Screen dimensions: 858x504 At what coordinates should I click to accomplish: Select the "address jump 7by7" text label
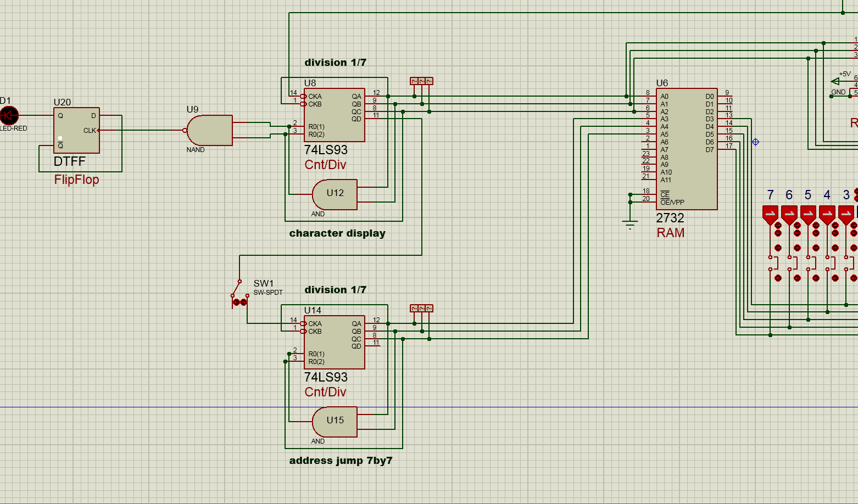(x=341, y=461)
